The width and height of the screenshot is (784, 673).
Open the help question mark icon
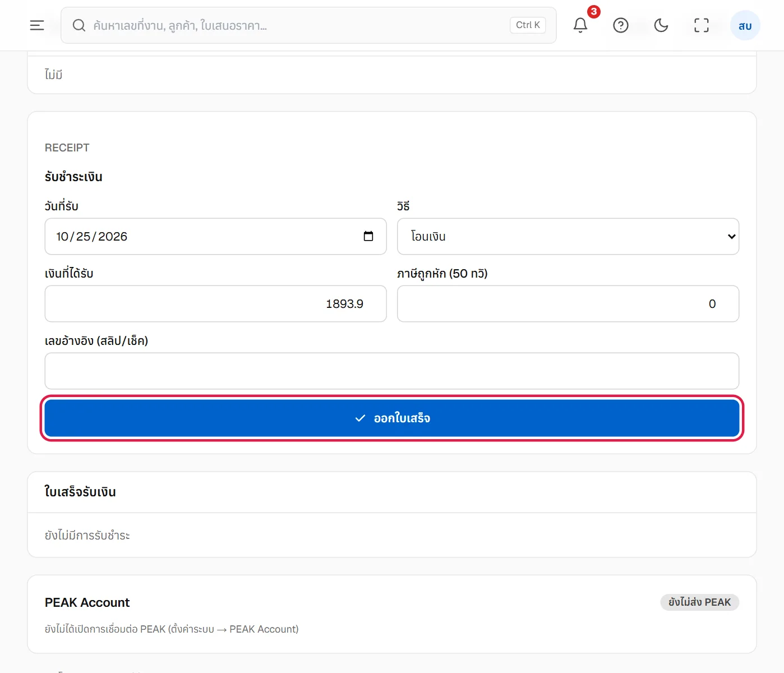point(621,25)
